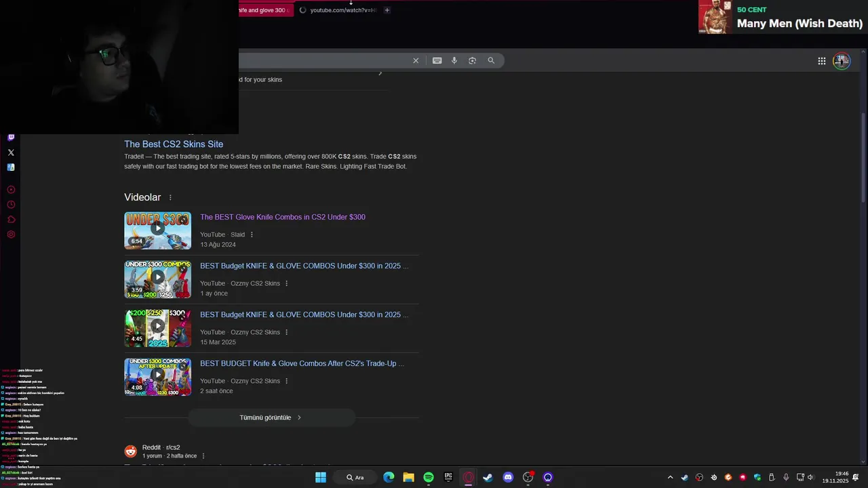
Task: Open Spotify from the taskbar
Action: [x=429, y=477]
